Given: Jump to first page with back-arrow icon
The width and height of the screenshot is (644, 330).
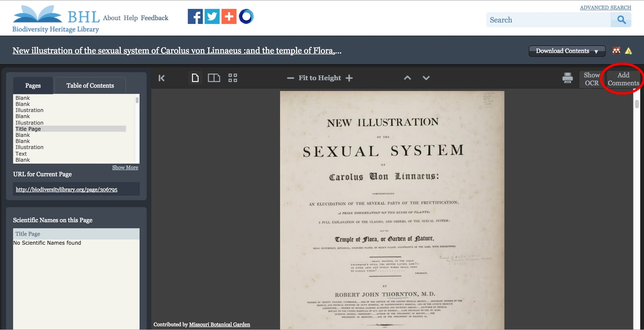Looking at the screenshot, I should [161, 78].
